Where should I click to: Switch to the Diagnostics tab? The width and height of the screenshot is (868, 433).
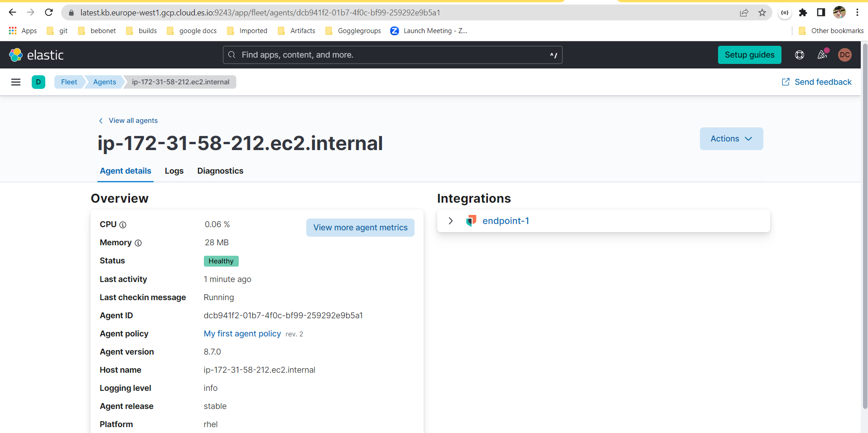(x=220, y=171)
